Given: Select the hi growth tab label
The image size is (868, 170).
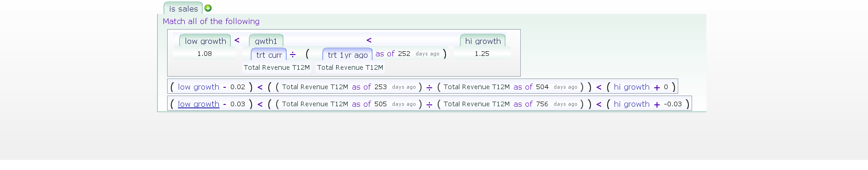Looking at the screenshot, I should [482, 41].
